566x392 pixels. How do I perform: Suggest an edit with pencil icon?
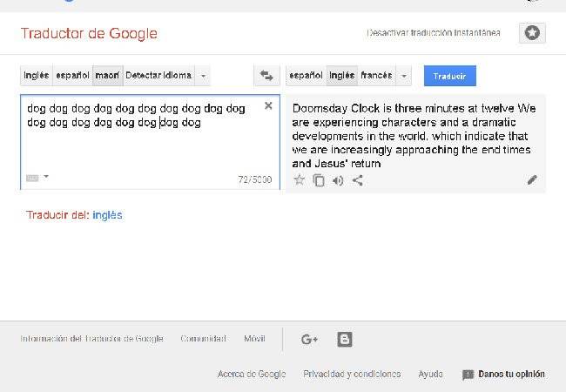pos(532,179)
